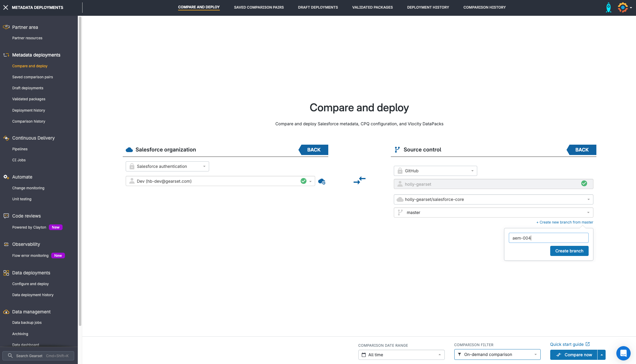
Task: Open the Saved Comparison Pairs tab
Action: 259,7
